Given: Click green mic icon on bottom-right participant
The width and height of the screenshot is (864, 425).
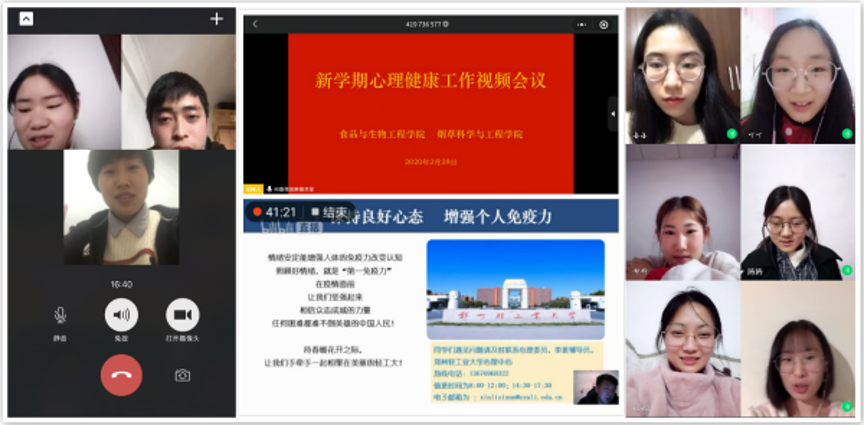Looking at the screenshot, I should pyautogui.click(x=846, y=407).
